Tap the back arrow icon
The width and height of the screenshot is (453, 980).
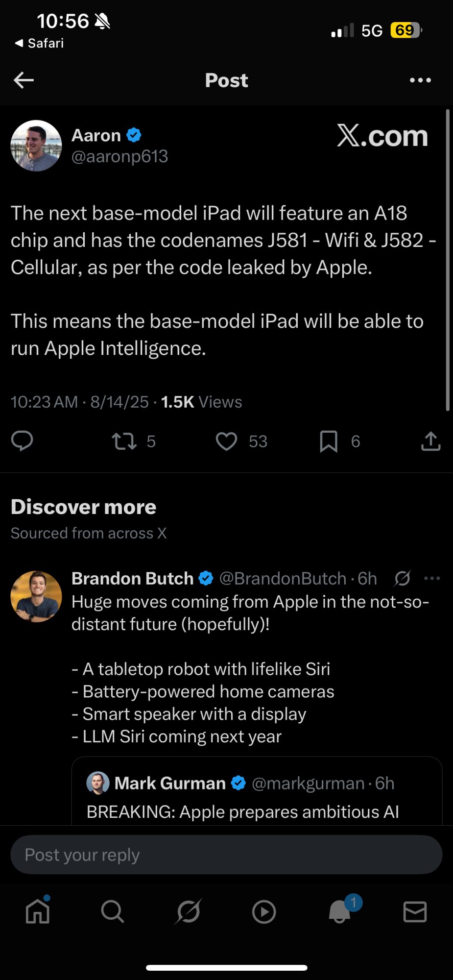click(x=24, y=80)
